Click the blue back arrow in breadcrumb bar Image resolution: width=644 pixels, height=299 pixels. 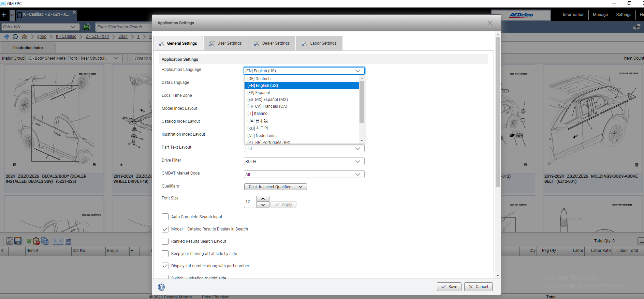pyautogui.click(x=6, y=36)
